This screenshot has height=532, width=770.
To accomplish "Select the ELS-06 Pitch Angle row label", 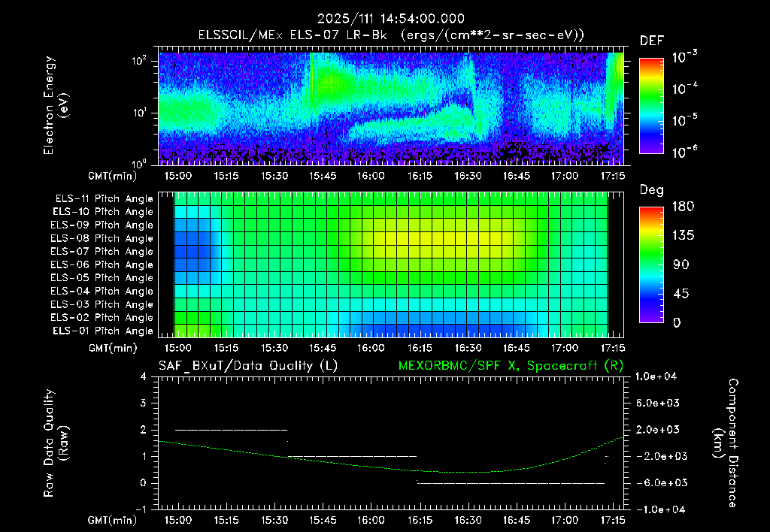I will click(x=102, y=265).
